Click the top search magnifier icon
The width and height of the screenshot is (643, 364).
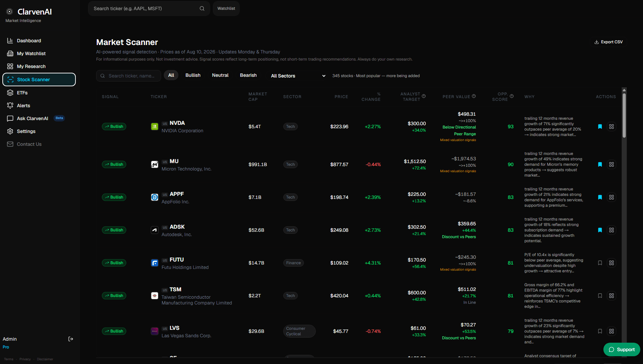click(x=202, y=8)
